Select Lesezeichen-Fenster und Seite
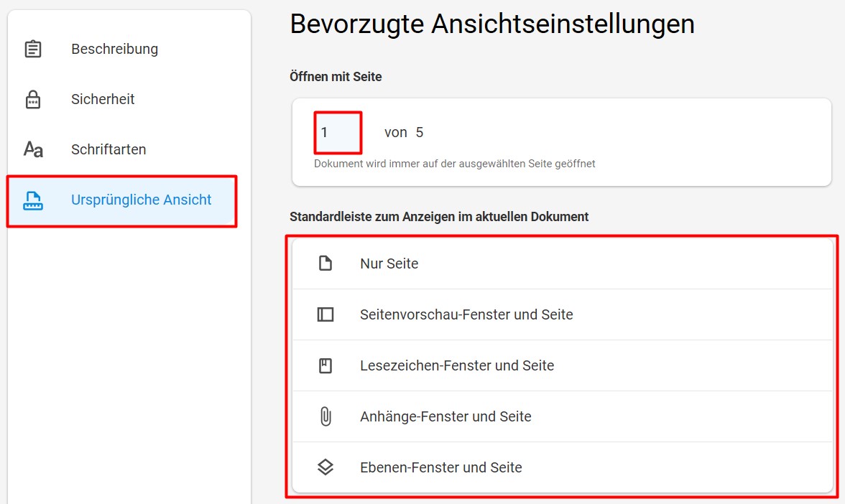 [562, 365]
